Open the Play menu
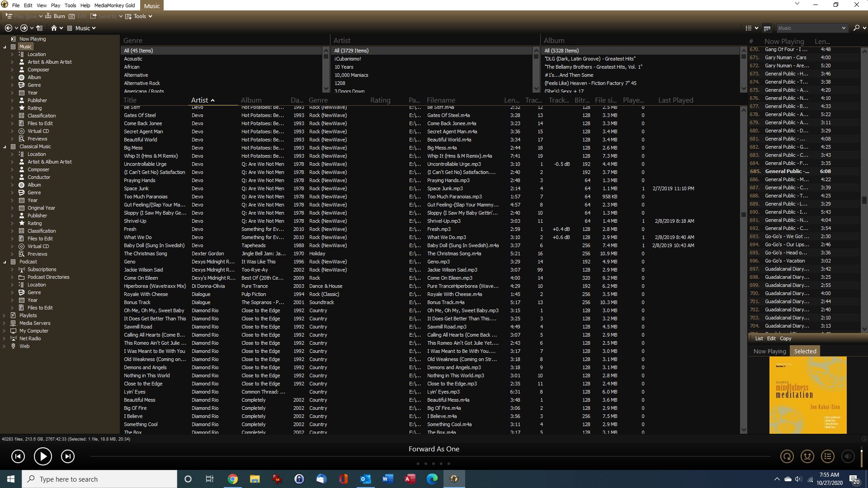Viewport: 868px width, 488px height. point(56,5)
